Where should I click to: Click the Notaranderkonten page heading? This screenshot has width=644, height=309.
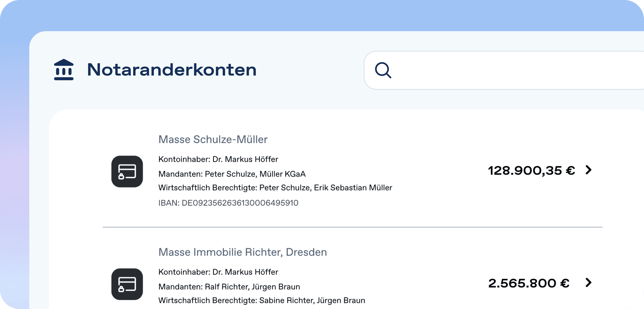click(x=171, y=70)
